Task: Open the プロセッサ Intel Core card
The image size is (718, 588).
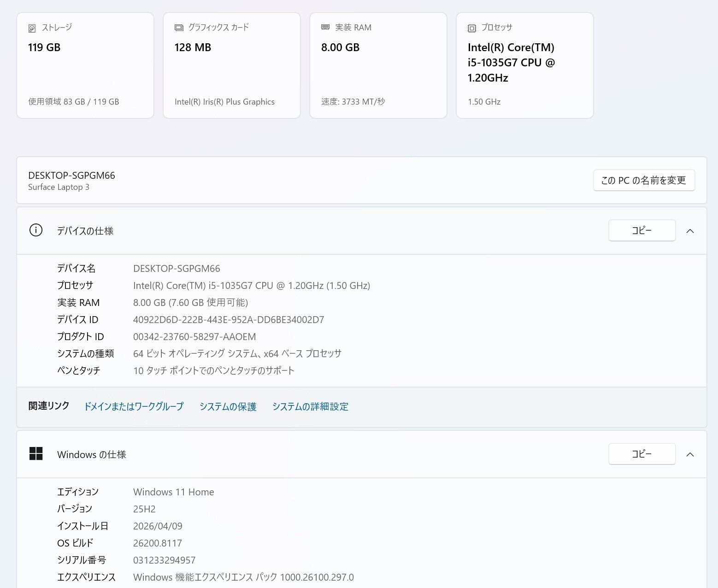Action: [x=525, y=65]
